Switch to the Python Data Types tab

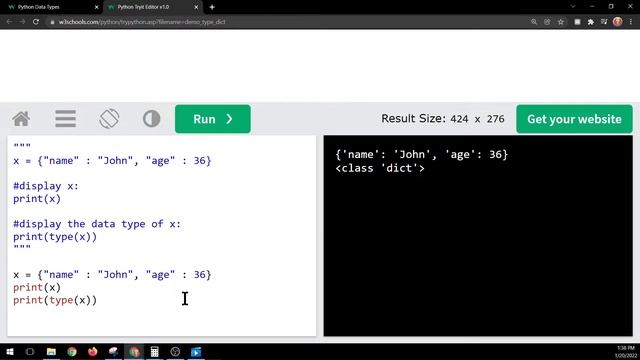pos(49,7)
